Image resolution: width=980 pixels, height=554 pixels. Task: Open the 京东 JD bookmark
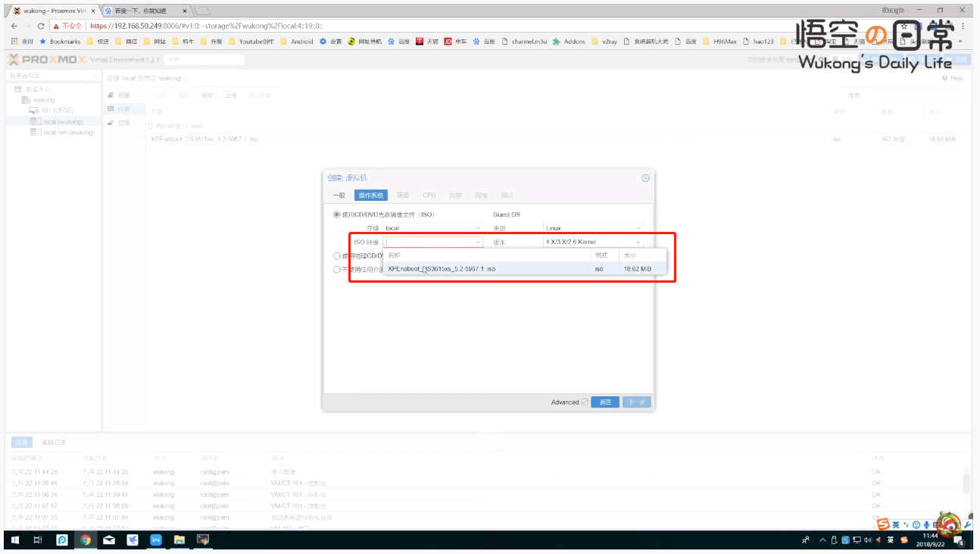tap(456, 42)
